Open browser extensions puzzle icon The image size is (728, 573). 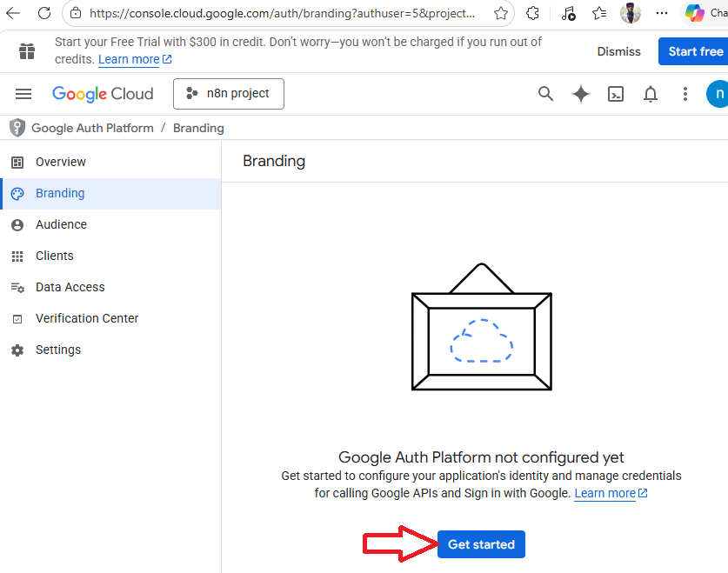click(533, 14)
